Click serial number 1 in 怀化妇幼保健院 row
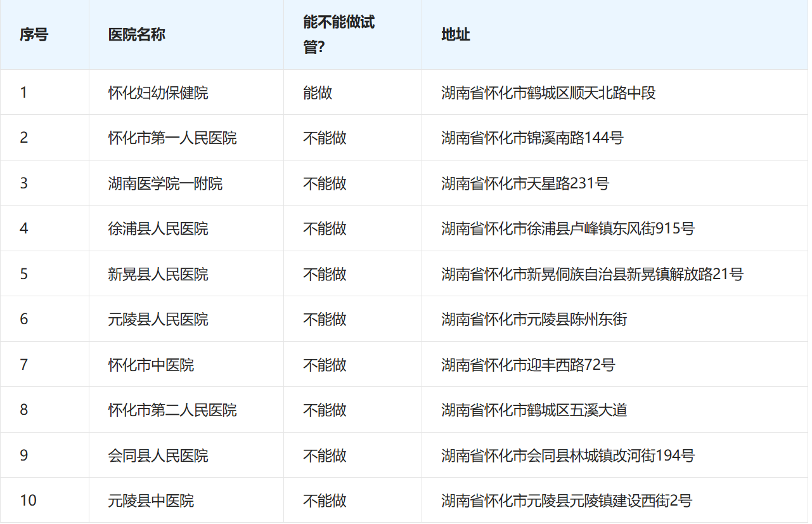The image size is (812, 524). (24, 93)
